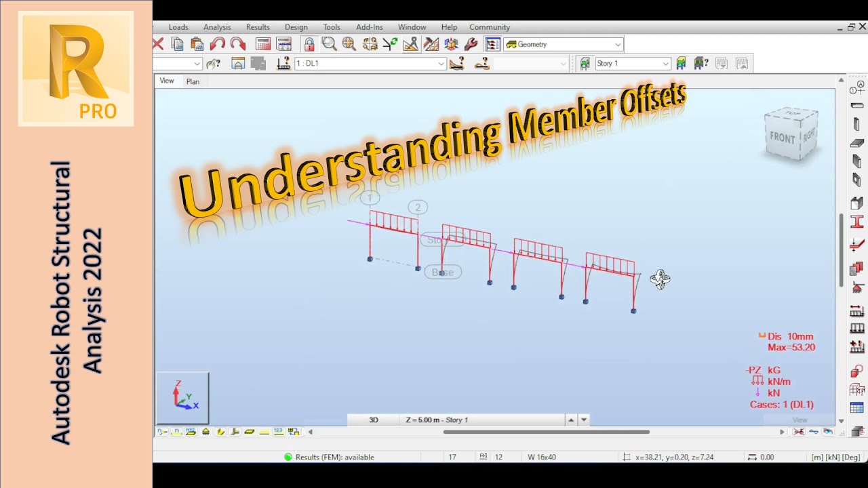Viewport: 868px width, 488px height.
Task: Open the Results menu
Action: 258,27
